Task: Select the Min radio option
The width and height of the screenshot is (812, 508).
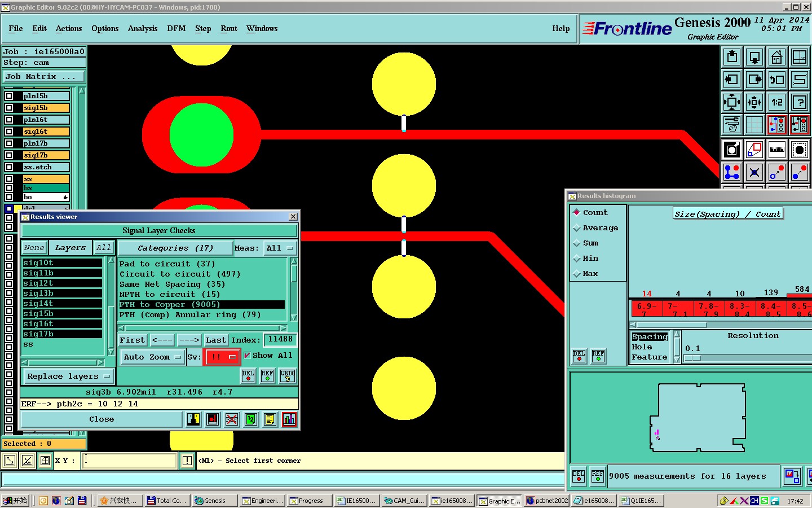Action: click(x=576, y=259)
